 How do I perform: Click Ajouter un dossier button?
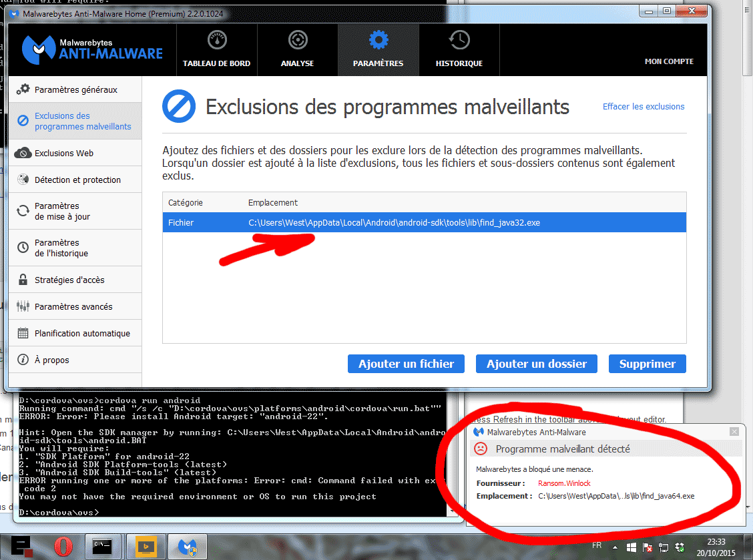(x=537, y=364)
